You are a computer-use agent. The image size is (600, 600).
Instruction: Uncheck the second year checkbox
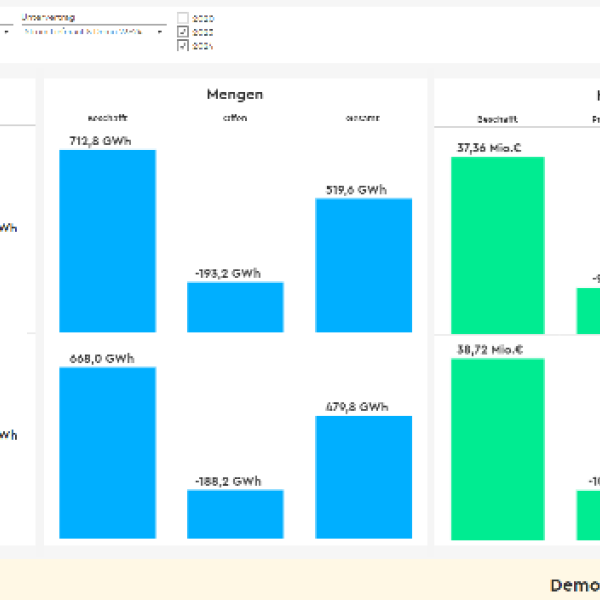183,32
